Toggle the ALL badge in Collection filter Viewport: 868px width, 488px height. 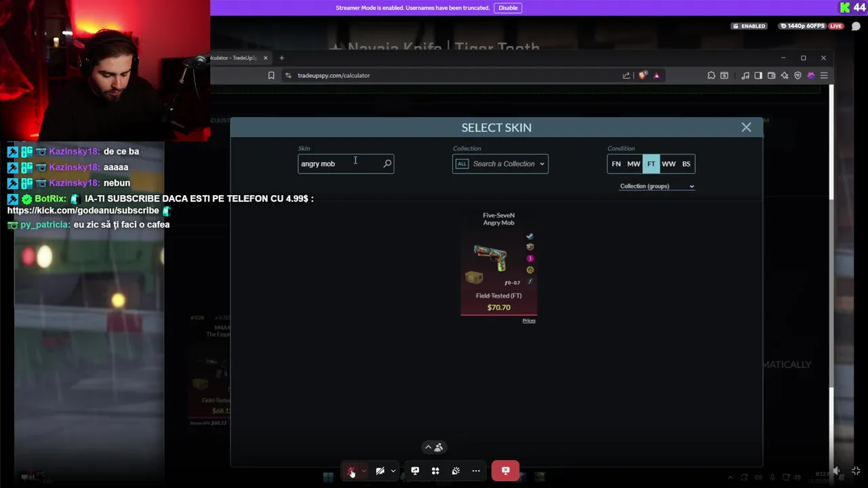point(462,163)
